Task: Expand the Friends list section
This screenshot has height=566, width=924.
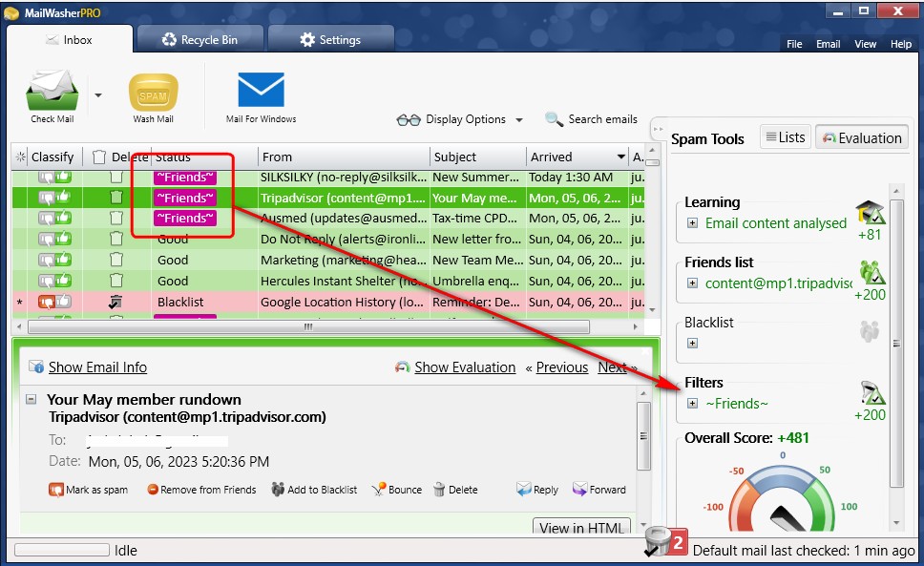Action: click(x=692, y=283)
